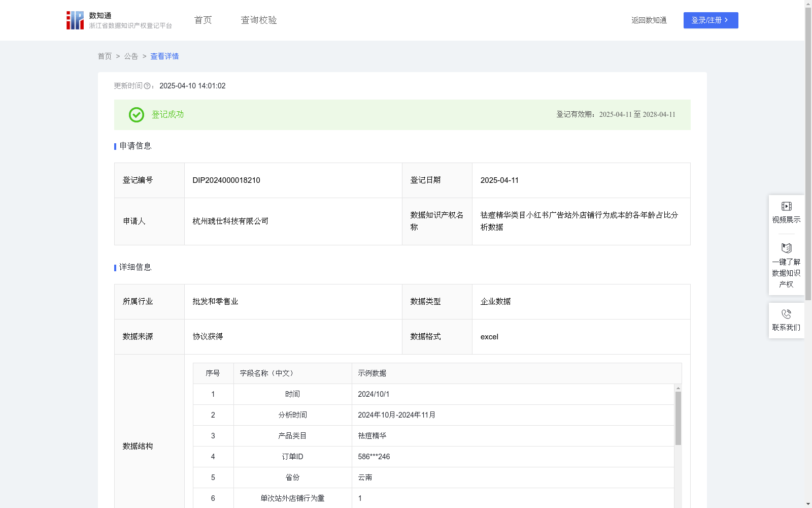Viewport: 812px width, 508px height.
Task: Click the 分析时间 field row
Action: pyautogui.click(x=433, y=415)
